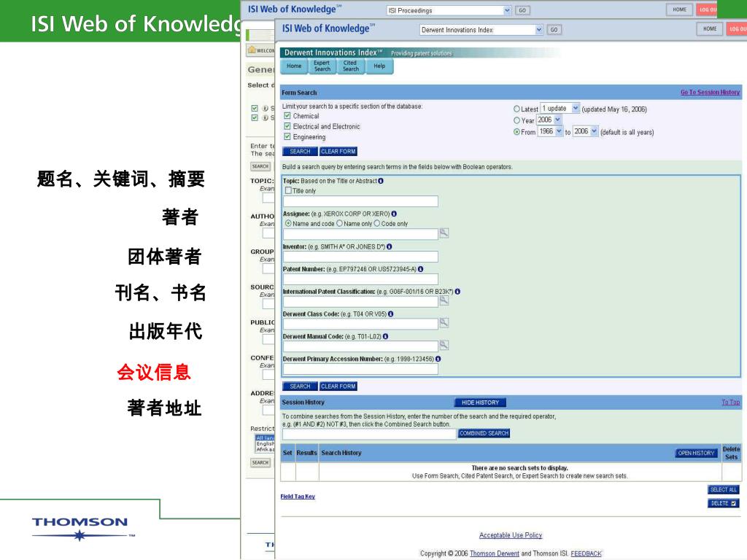Toggle the Engineering section checkbox

[287, 136]
